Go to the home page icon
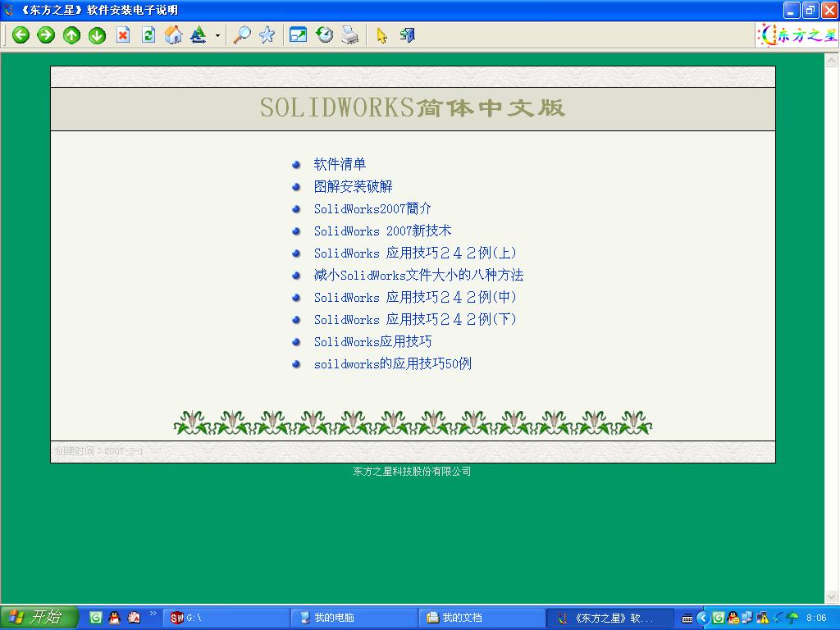840x630 pixels. pos(173,35)
